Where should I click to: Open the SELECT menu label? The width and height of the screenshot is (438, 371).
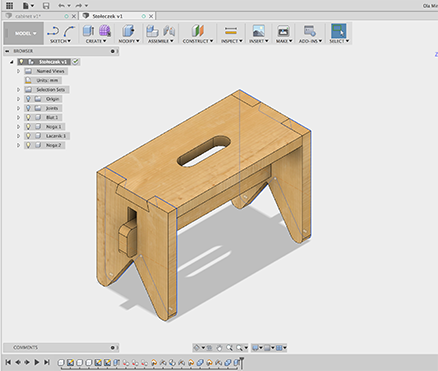tap(339, 41)
